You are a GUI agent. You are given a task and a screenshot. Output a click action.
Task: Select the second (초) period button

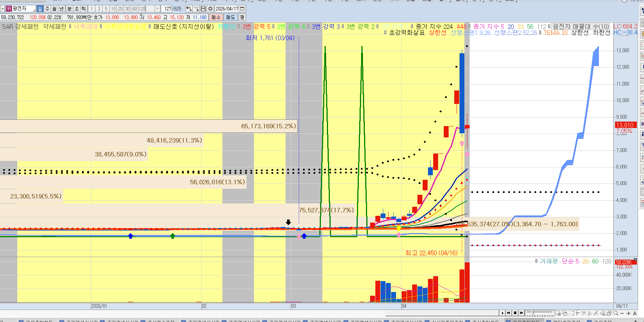(76, 9)
